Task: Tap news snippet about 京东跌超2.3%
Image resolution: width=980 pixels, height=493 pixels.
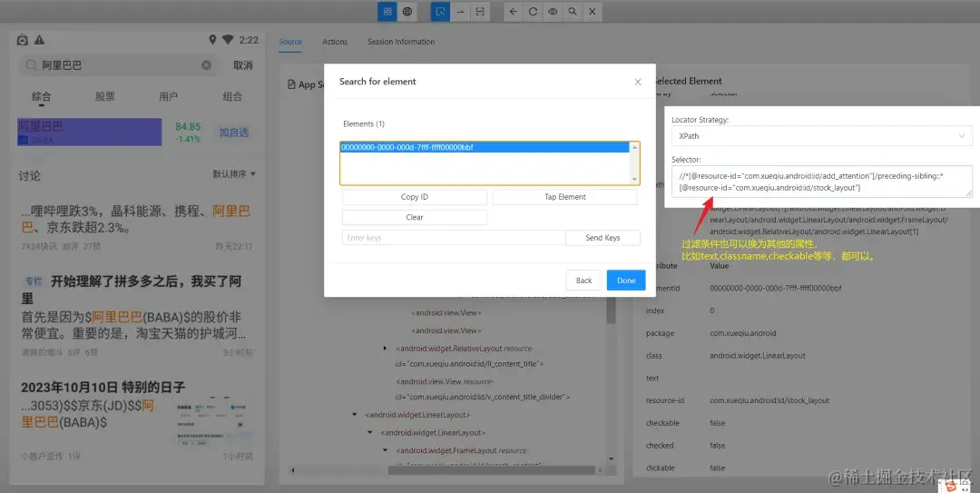Action: pyautogui.click(x=137, y=220)
